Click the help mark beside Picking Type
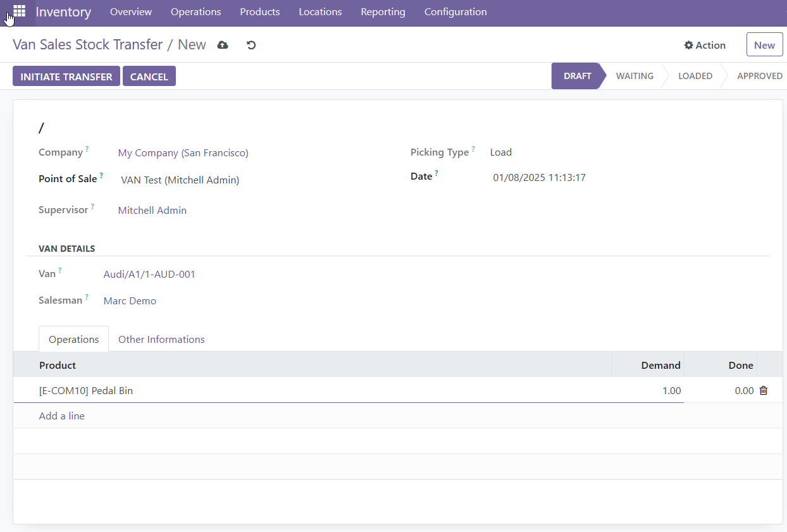 (473, 149)
